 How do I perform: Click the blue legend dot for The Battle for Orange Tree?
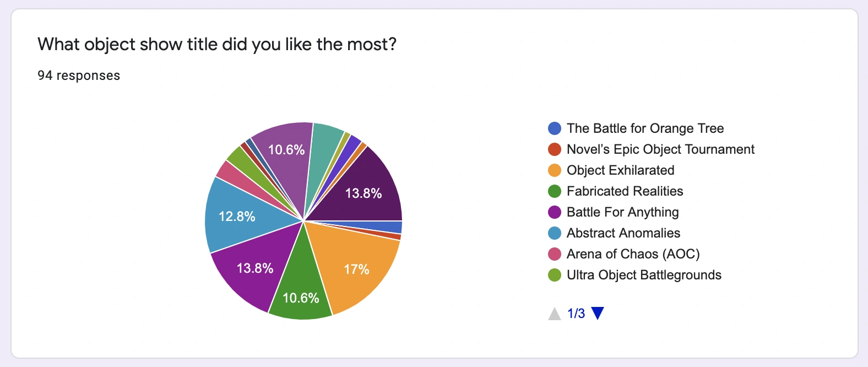tap(555, 128)
